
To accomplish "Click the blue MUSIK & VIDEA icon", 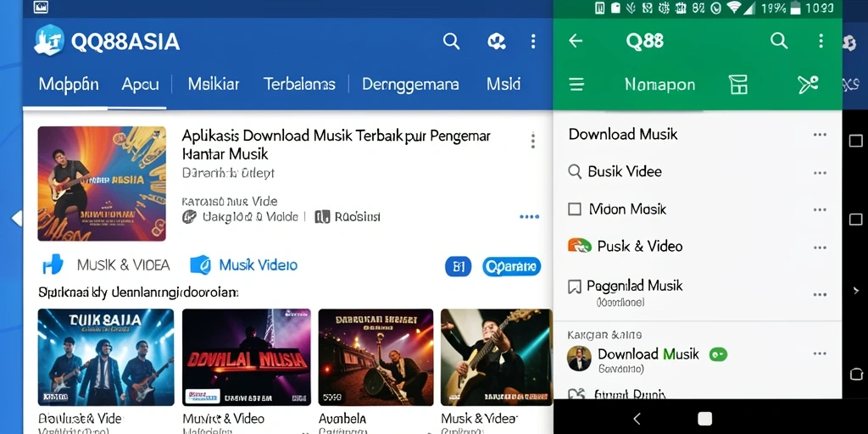I will [x=53, y=265].
